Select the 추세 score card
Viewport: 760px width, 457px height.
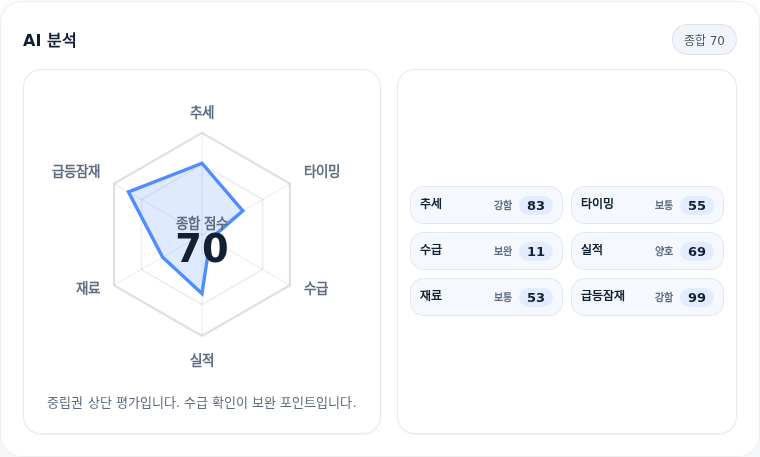pos(486,205)
